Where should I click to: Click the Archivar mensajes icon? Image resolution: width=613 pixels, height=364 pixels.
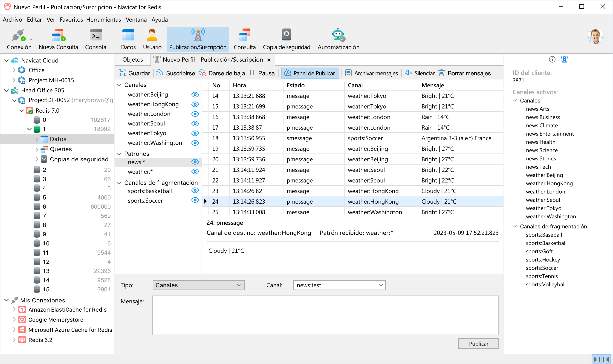[348, 73]
